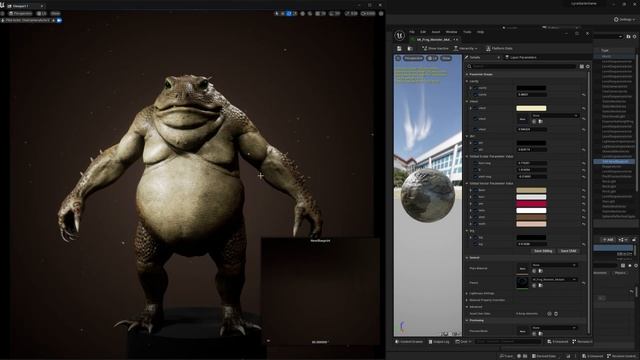The height and width of the screenshot is (360, 640).
Task: Expand the red vector parameter channels
Action: pyautogui.click(x=471, y=204)
